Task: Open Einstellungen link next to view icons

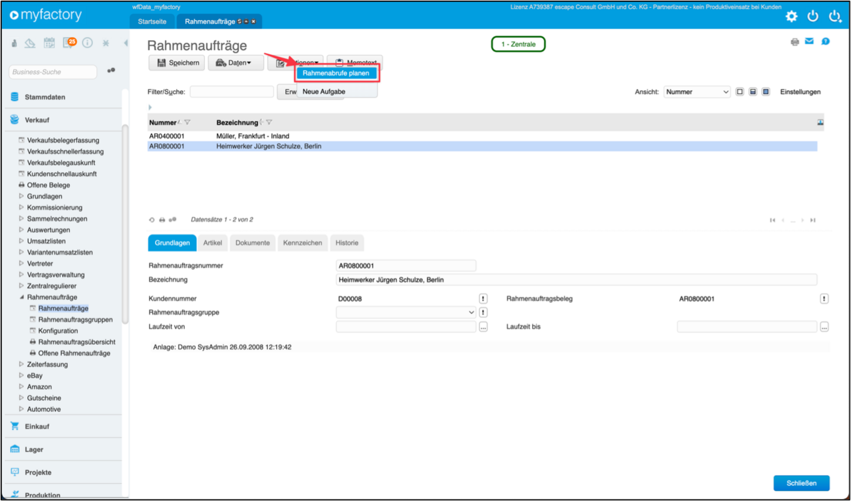Action: [800, 92]
